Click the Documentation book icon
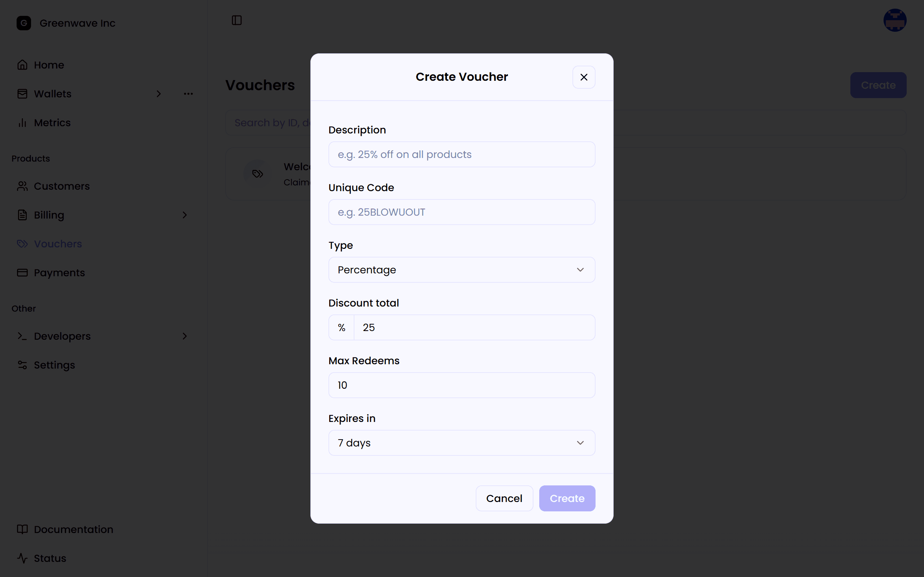This screenshot has width=924, height=577. [22, 529]
